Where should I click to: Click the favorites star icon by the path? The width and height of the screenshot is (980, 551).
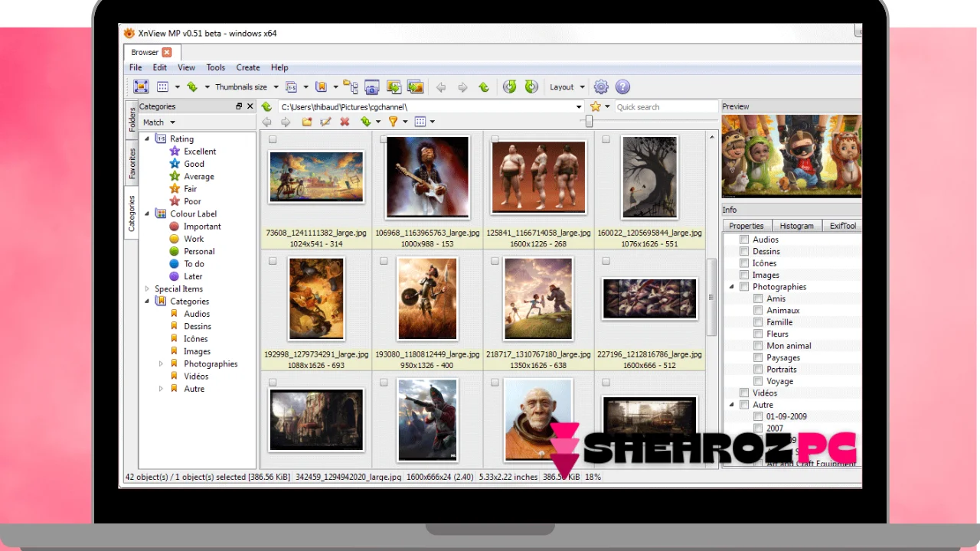[596, 107]
